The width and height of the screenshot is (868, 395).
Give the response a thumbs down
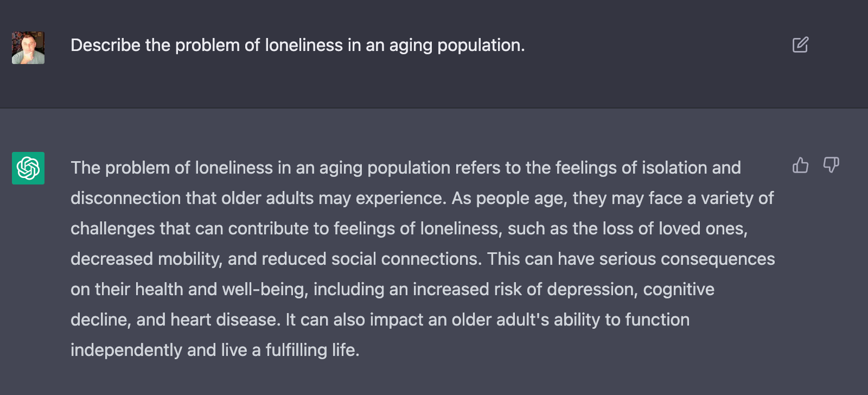click(x=831, y=165)
